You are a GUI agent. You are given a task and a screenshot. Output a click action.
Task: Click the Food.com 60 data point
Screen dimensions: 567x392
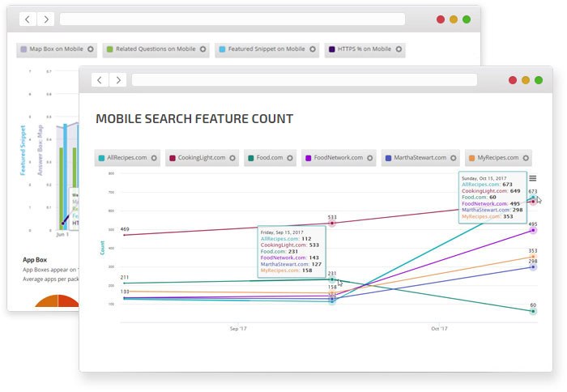[x=533, y=312]
